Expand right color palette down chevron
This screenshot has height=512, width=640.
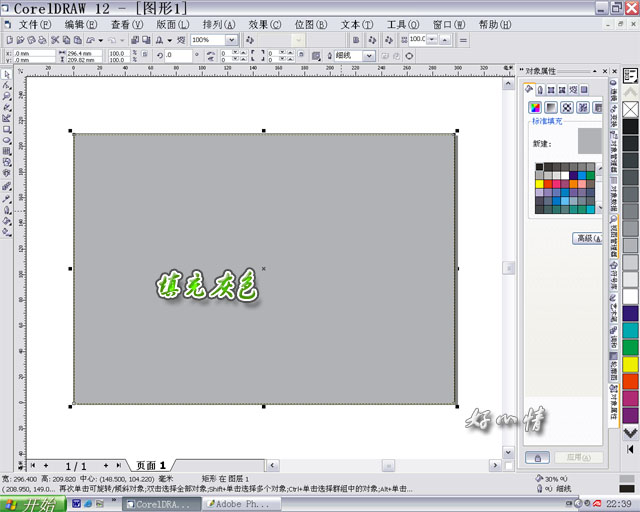click(630, 433)
